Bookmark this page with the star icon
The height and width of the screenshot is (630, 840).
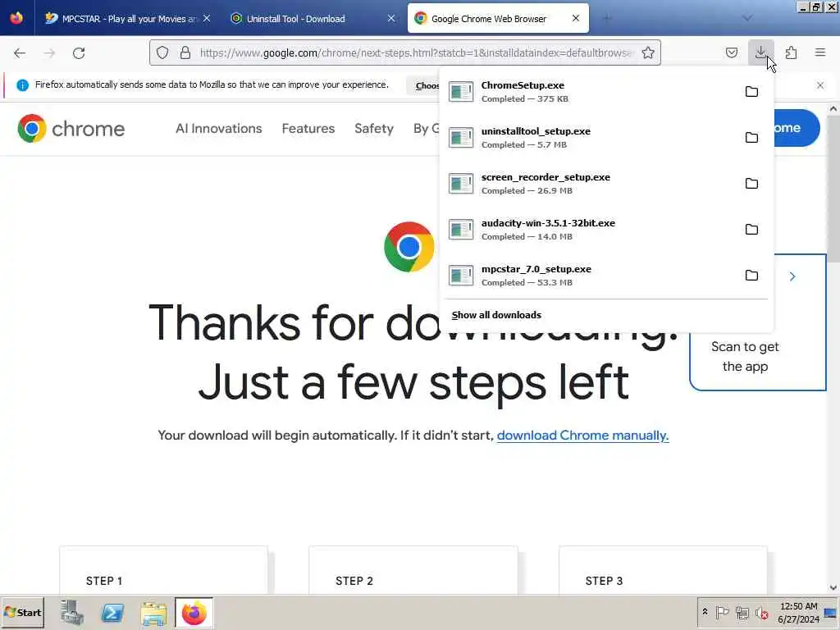pyautogui.click(x=648, y=52)
